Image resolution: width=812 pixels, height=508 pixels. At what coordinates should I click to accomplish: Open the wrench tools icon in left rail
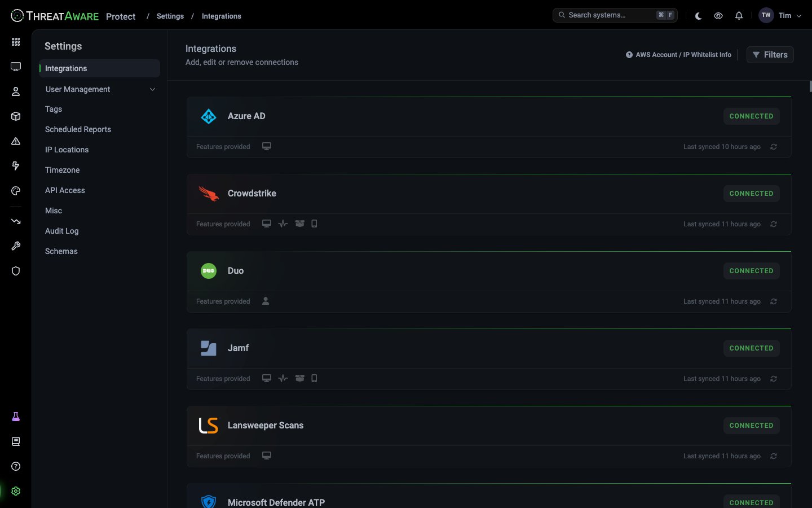16,246
